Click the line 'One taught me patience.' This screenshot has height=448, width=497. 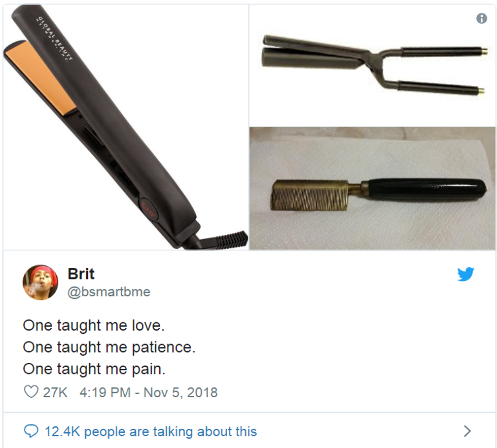[109, 347]
